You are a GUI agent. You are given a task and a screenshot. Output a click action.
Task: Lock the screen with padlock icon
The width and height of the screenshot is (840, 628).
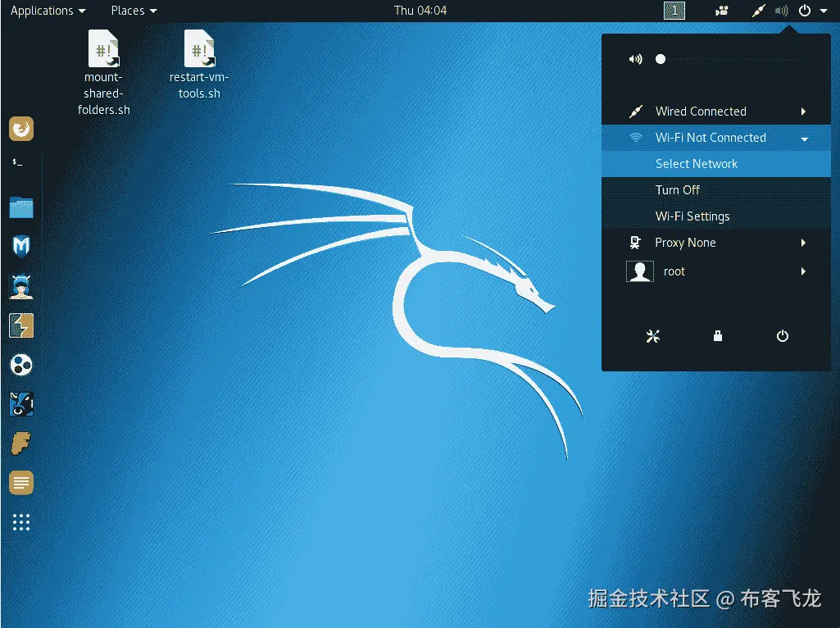point(718,336)
